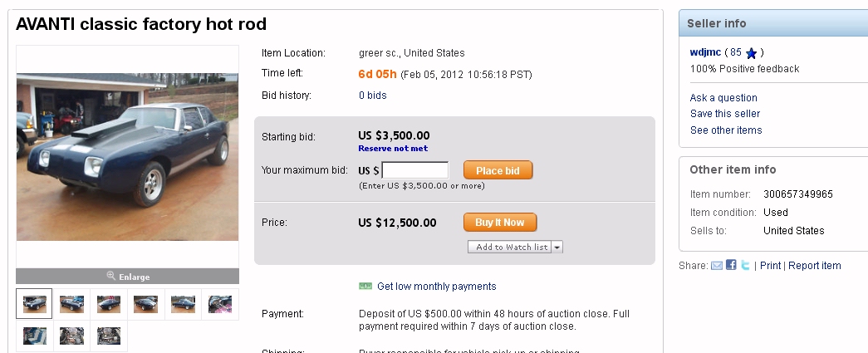Click Ask a question link

pos(723,98)
